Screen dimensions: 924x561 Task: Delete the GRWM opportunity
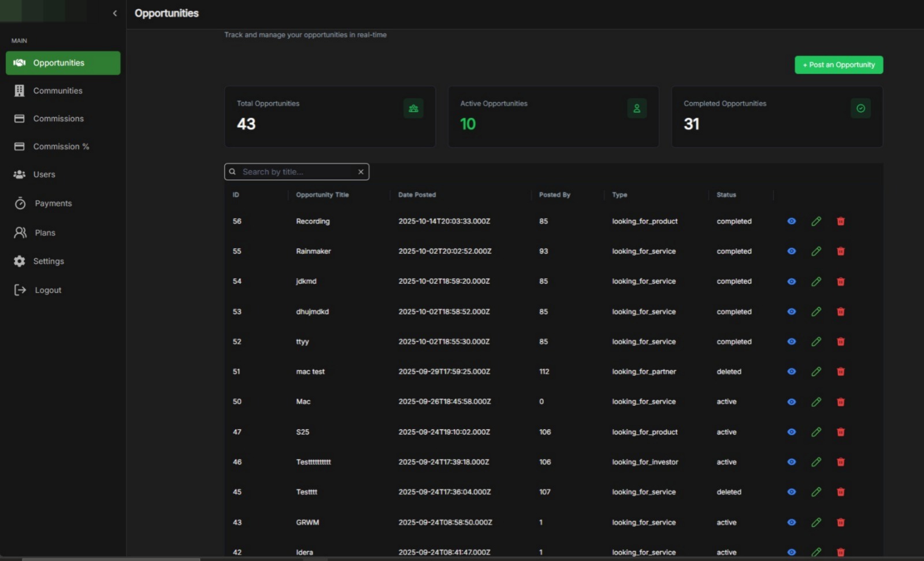coord(841,522)
